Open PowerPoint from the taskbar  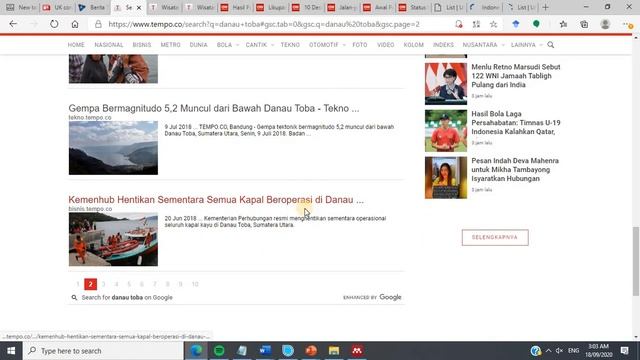point(311,351)
